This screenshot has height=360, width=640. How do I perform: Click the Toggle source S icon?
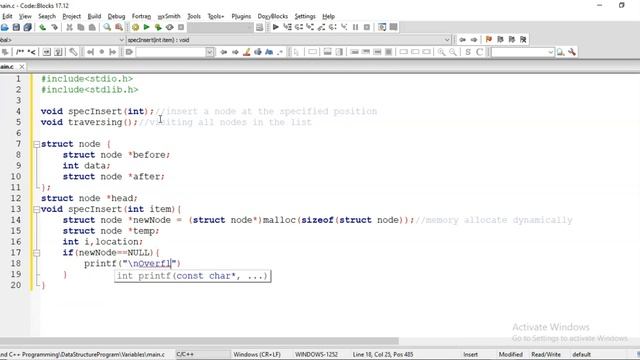468,52
